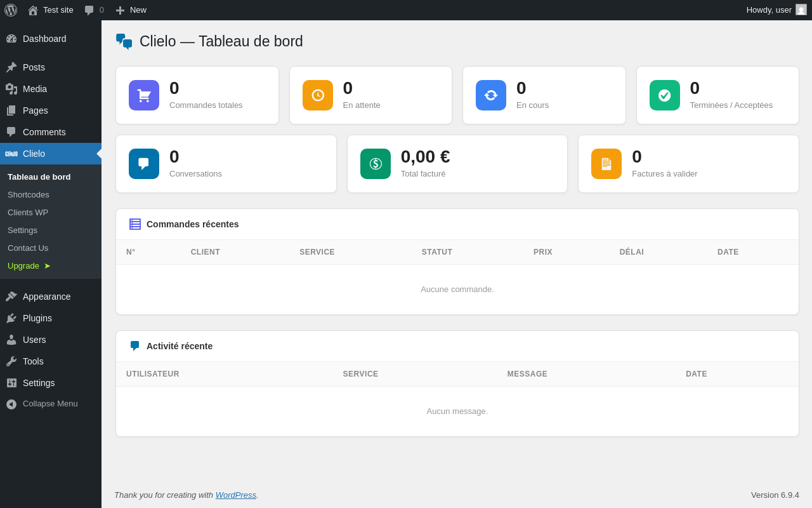Image resolution: width=812 pixels, height=508 pixels.
Task: Click the Factures à valider document icon
Action: pos(606,164)
